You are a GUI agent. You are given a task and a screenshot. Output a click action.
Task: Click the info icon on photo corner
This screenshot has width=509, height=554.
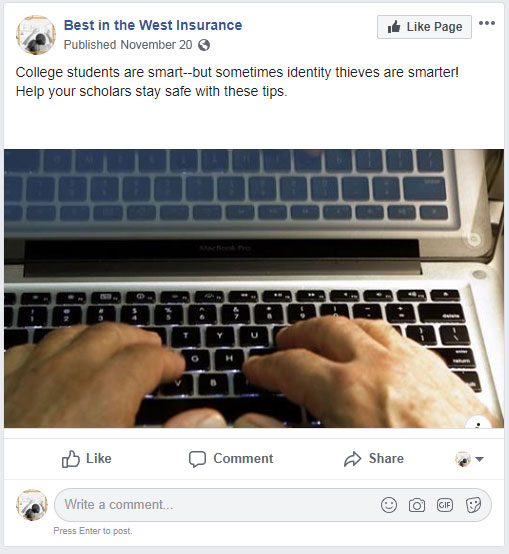coord(478,423)
